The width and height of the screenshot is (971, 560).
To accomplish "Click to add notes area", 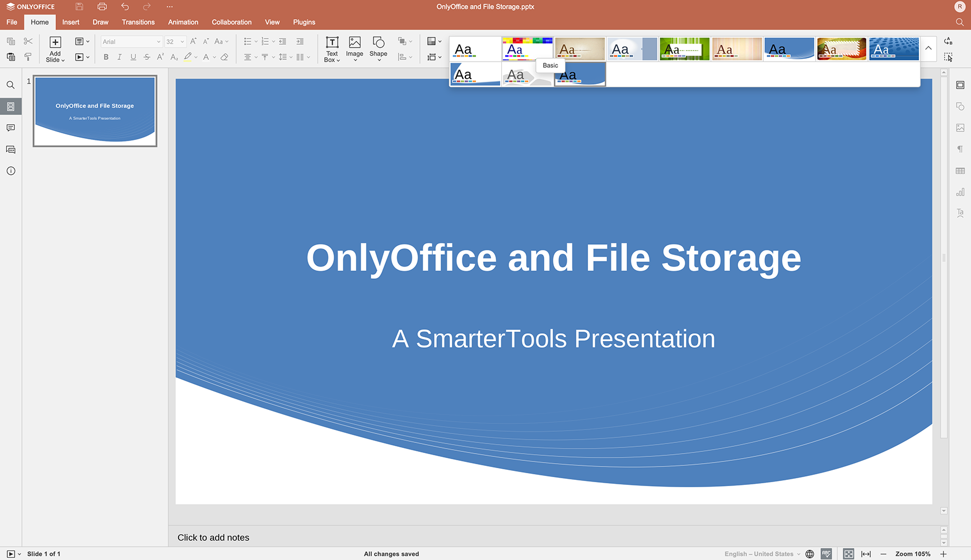I will coord(213,538).
